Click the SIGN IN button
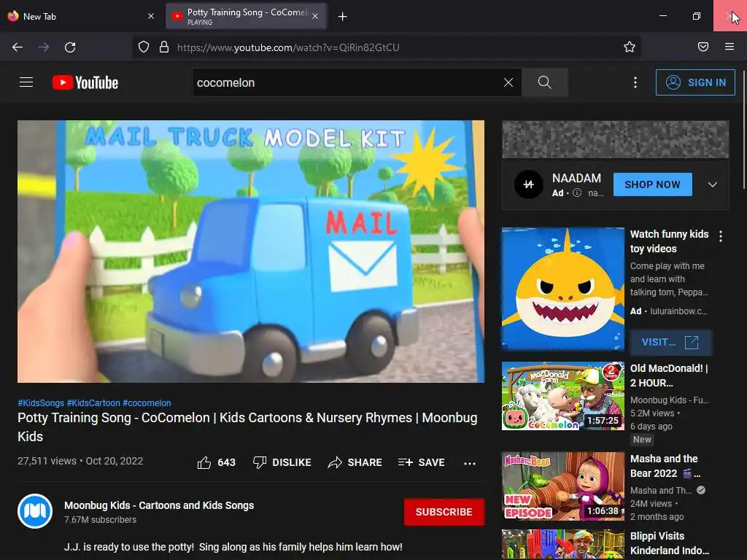Screen dimensions: 747x560 pyautogui.click(x=695, y=82)
